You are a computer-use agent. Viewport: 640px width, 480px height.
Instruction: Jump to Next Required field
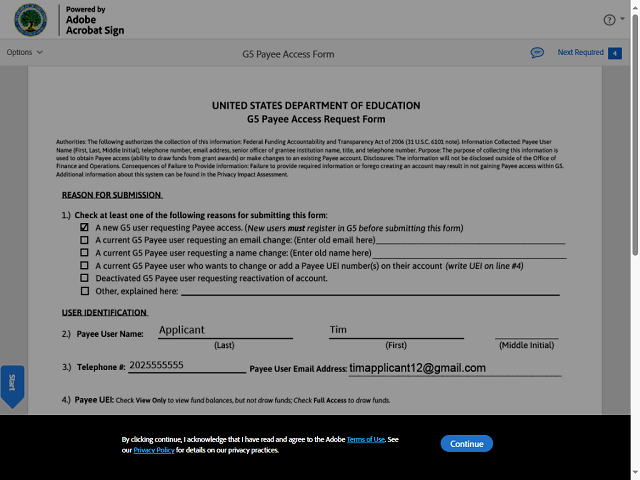pos(580,52)
